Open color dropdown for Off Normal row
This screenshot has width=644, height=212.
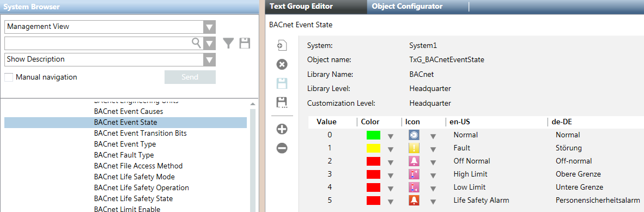click(391, 162)
